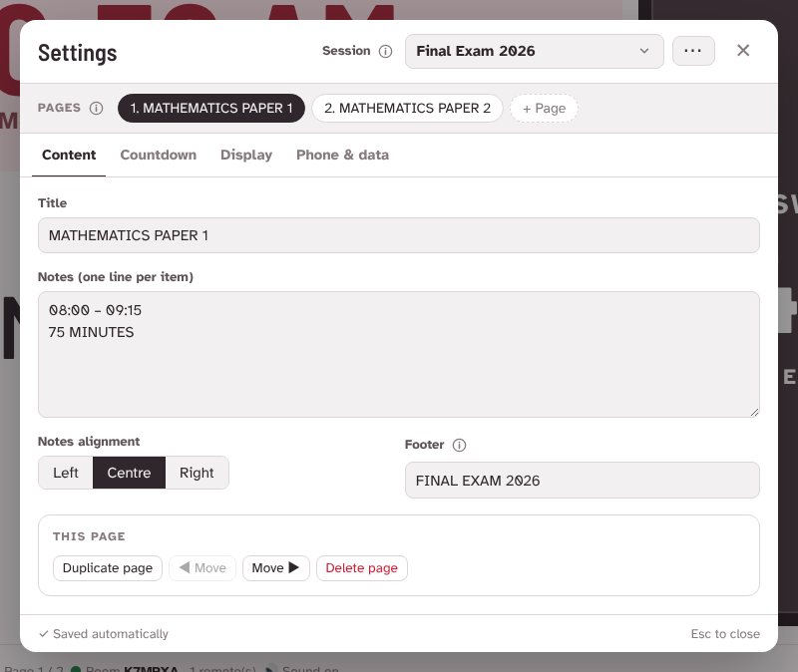798x672 pixels.
Task: Click the Saved automatically status text
Action: pos(104,634)
